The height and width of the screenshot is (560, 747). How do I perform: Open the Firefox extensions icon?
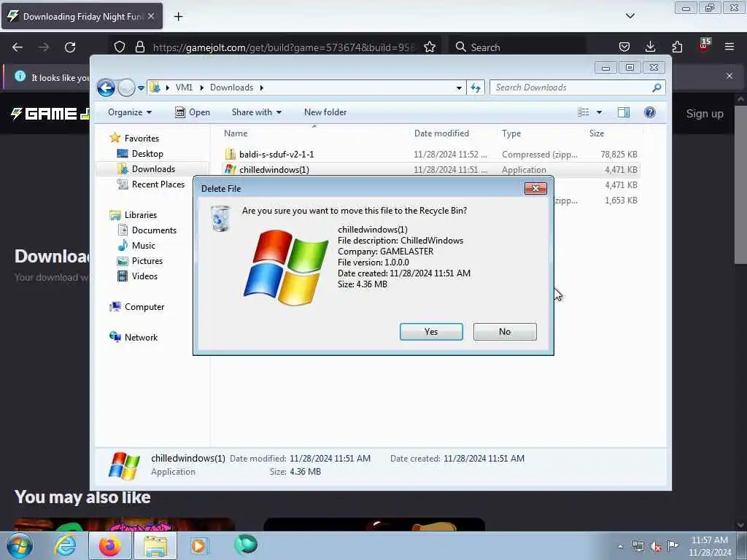click(x=677, y=47)
